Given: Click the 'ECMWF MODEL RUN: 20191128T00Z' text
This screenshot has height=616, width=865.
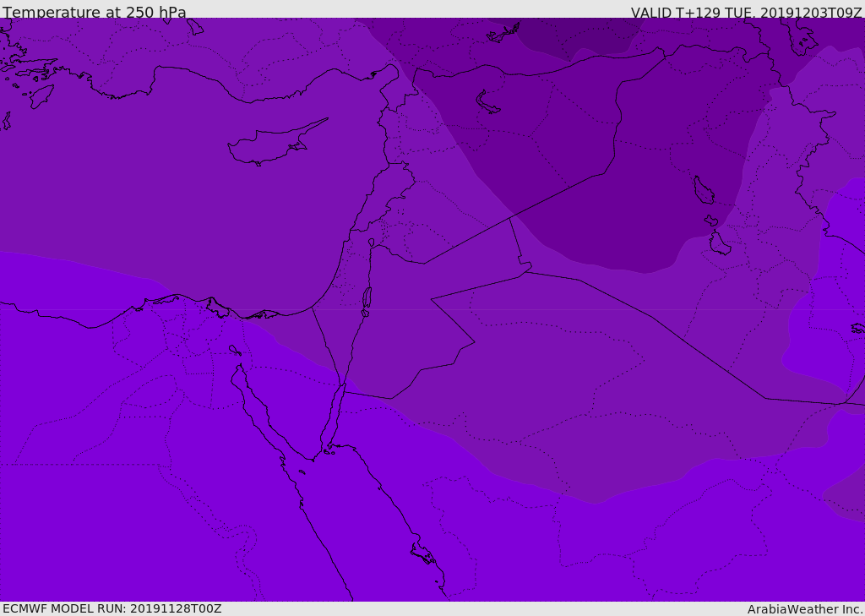Looking at the screenshot, I should 112,608.
